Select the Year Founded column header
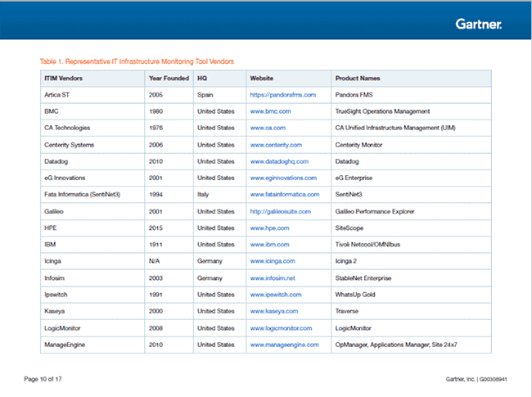Screen dimensions: 532x397 click(169, 79)
